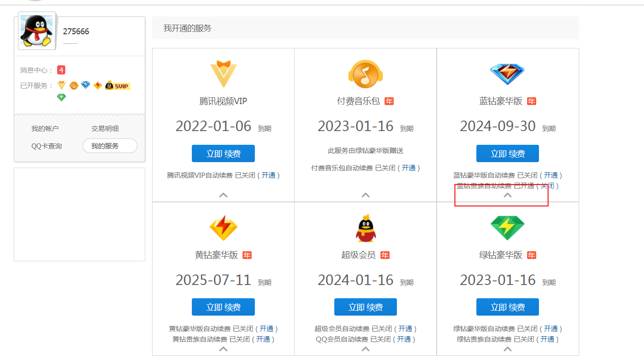
Task: Open the message center badge showing 4
Action: coord(61,70)
